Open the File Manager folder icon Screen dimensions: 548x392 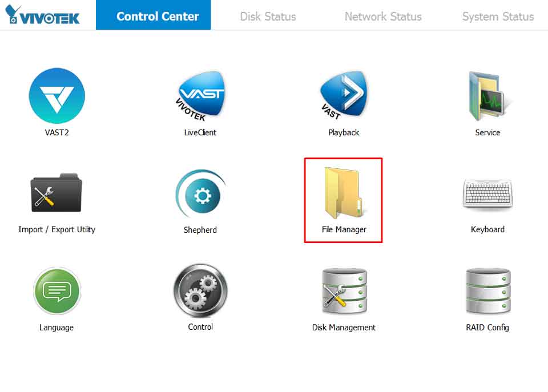(344, 193)
